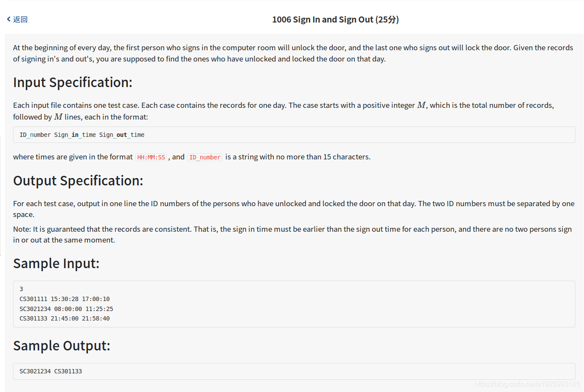This screenshot has height=392, width=584.
Task: Click sample line 'SC3021234 08:00:00 11:25:25'
Action: point(66,309)
